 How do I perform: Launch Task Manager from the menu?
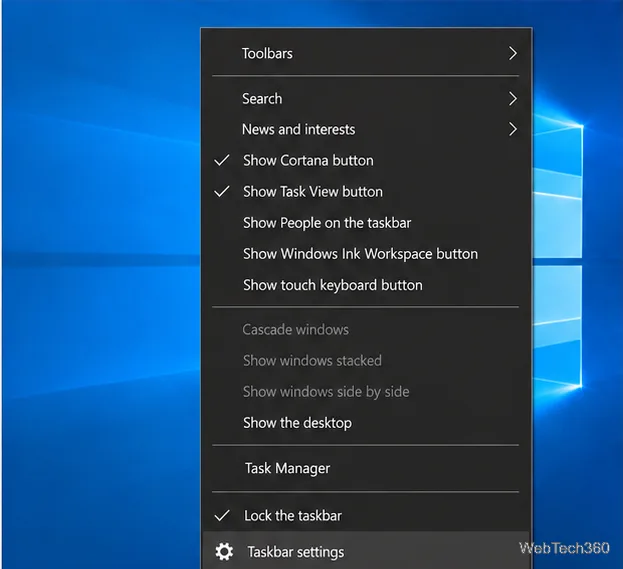point(366,468)
